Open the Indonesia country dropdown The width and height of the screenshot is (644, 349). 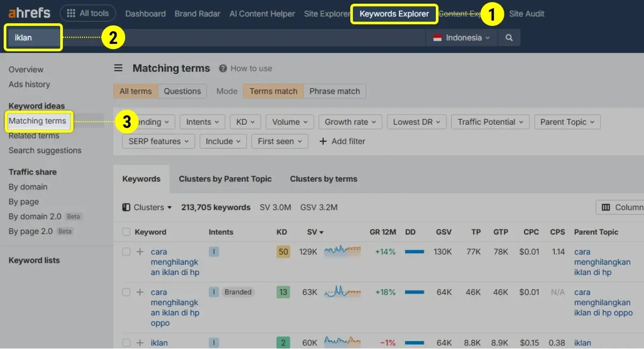click(462, 38)
